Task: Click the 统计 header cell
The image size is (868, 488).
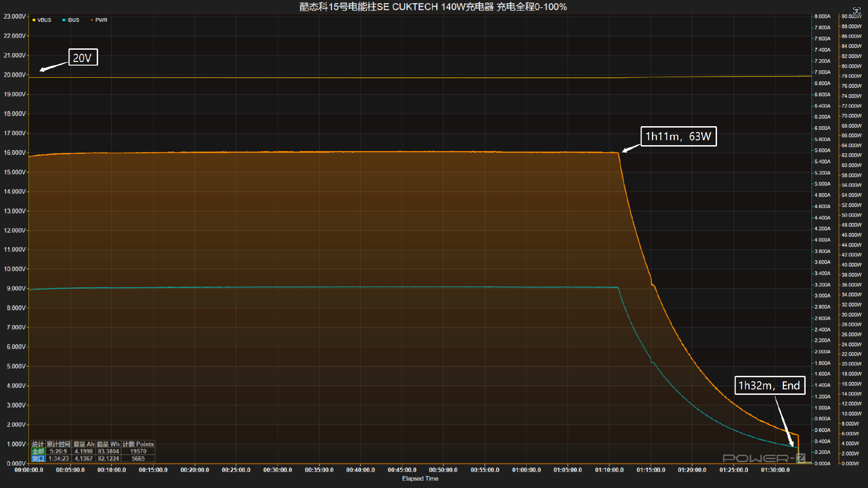Action: click(38, 444)
